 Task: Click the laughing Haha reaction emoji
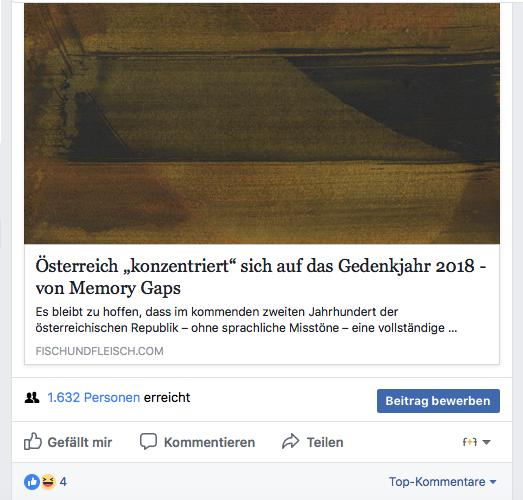point(48,482)
